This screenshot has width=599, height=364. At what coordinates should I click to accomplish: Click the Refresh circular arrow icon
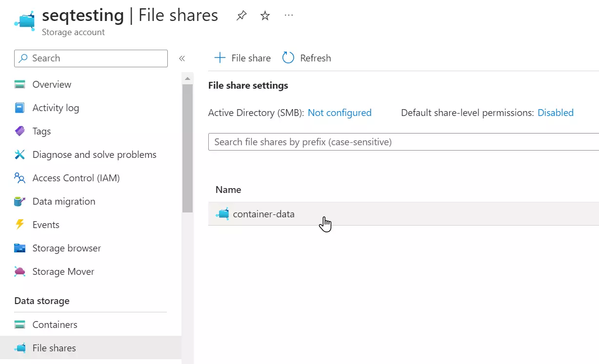click(x=288, y=58)
